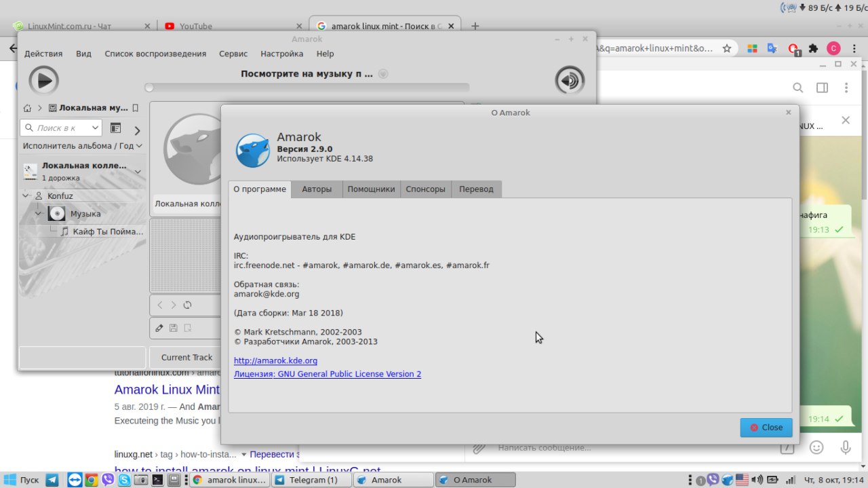Open the Help menu in Amarok
868x488 pixels.
tap(325, 54)
